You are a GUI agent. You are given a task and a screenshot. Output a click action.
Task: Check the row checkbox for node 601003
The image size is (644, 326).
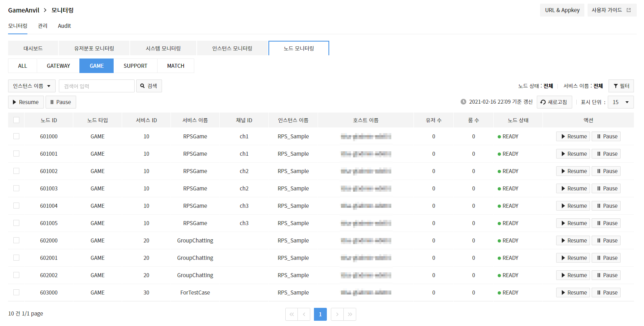(16, 188)
